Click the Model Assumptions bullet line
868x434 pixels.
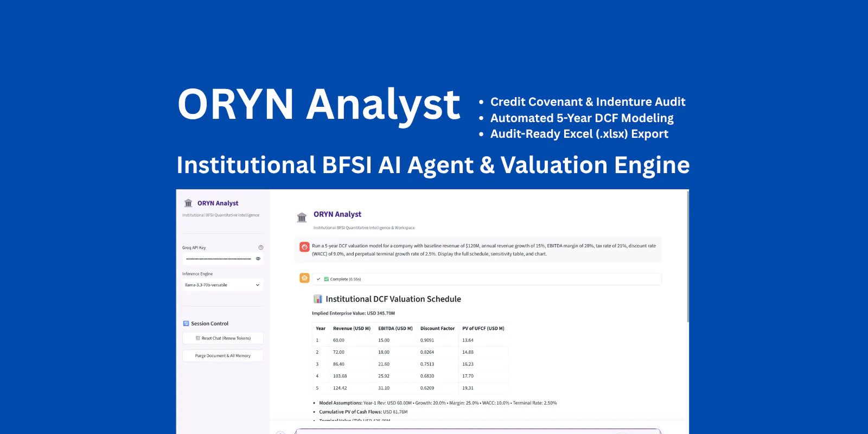coord(438,403)
